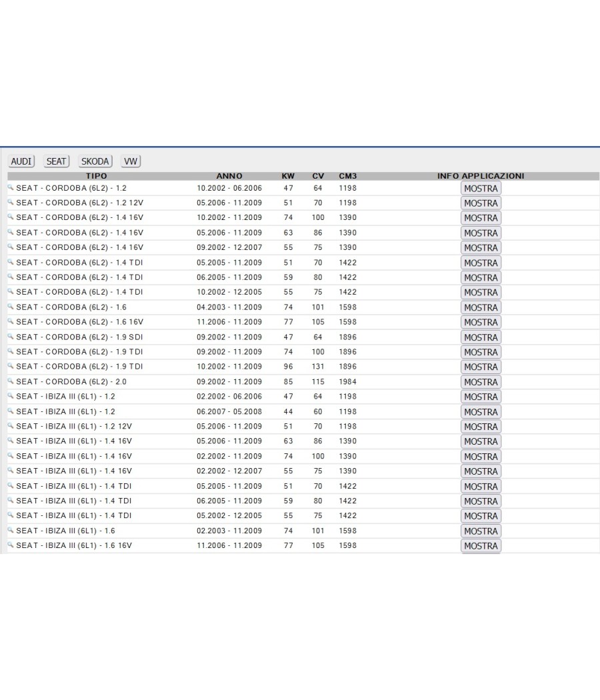
Task: Click magnifier on Cordoba 1.4 16V 100 CV row
Action: [11, 217]
